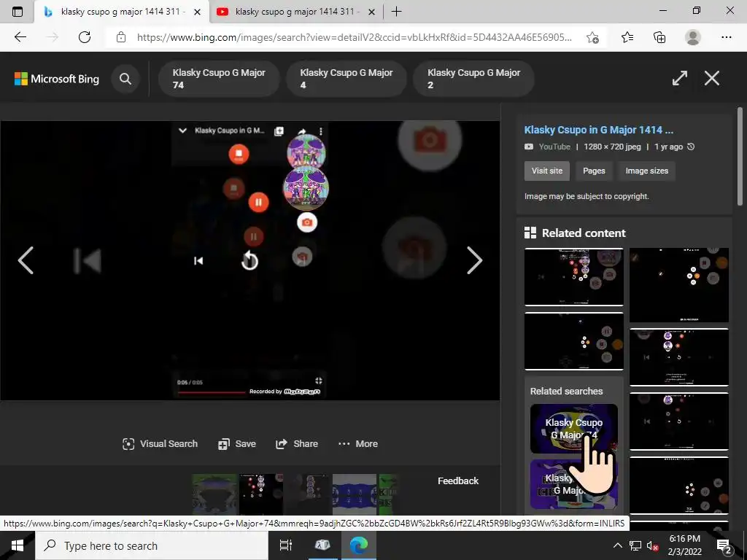Click the address bar URL
This screenshot has width=747, height=560.
pos(355,37)
